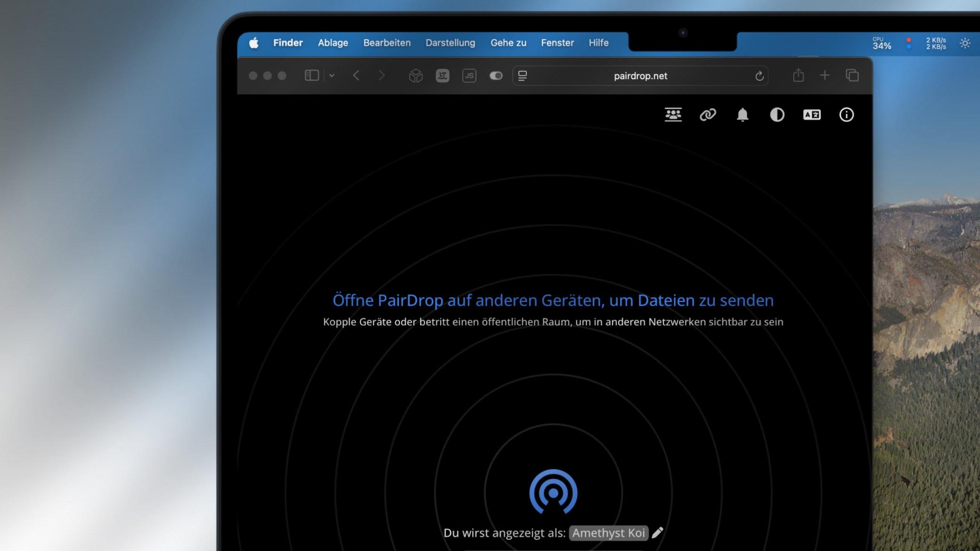Viewport: 980px width, 551px height.
Task: Reload the pairdrop.net page
Action: pos(759,76)
